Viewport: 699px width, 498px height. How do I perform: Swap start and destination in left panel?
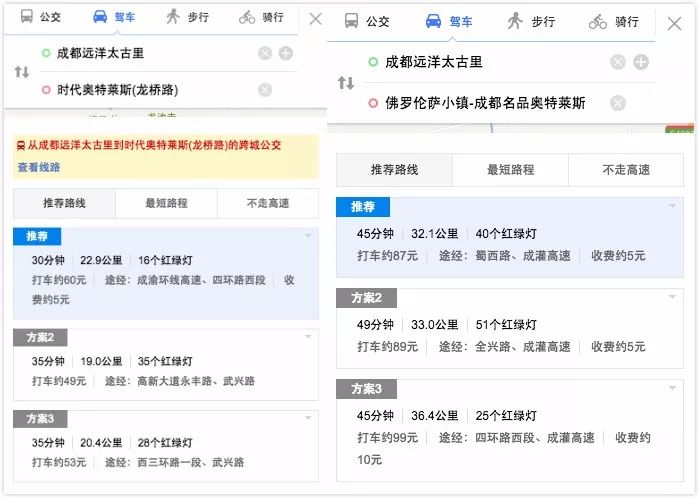coord(22,71)
